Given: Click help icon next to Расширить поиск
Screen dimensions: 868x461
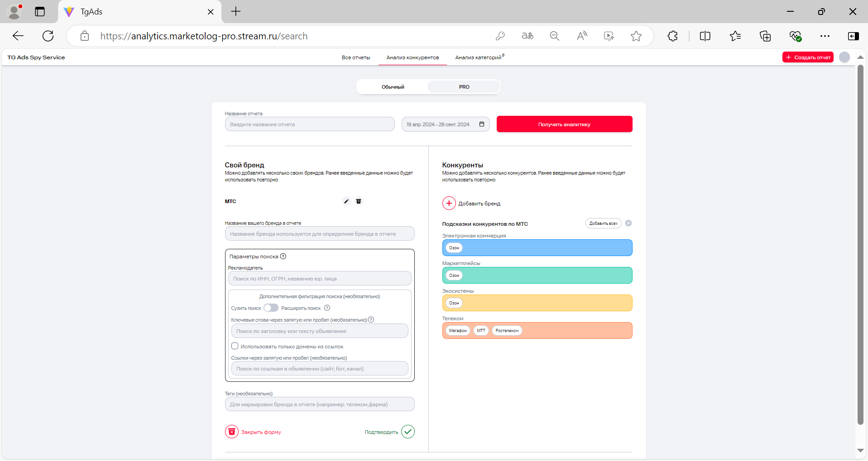Looking at the screenshot, I should (x=327, y=308).
